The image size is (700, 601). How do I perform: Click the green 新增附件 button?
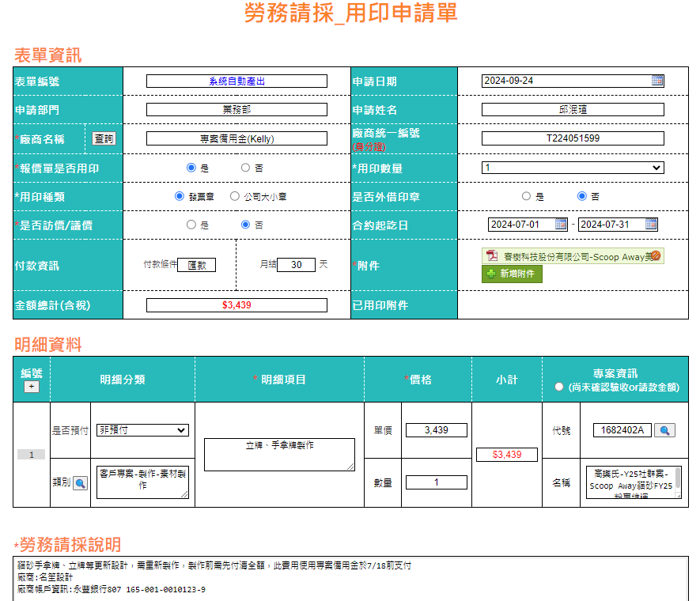coord(513,274)
